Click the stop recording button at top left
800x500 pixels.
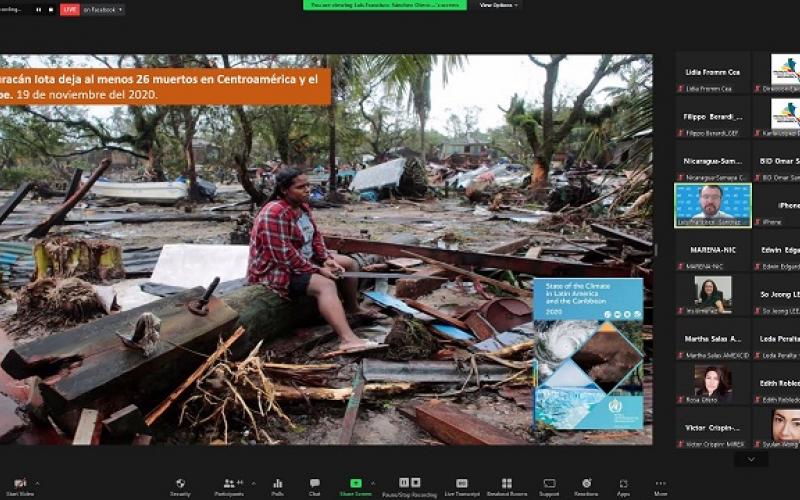(52, 9)
